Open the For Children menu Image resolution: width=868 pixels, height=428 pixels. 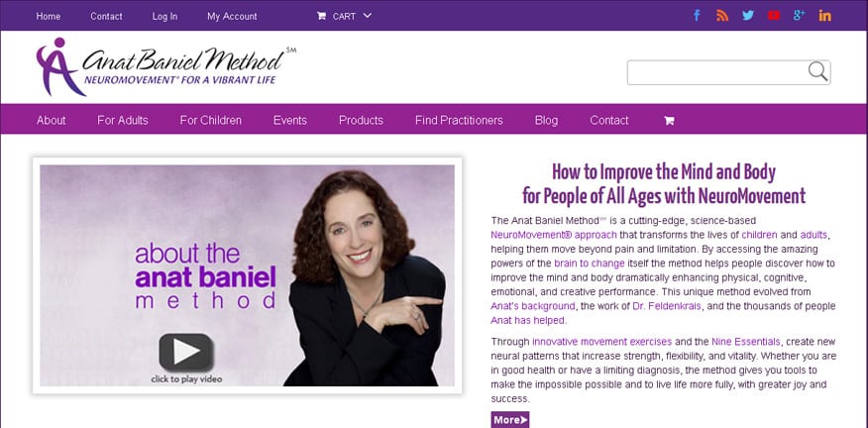211,120
